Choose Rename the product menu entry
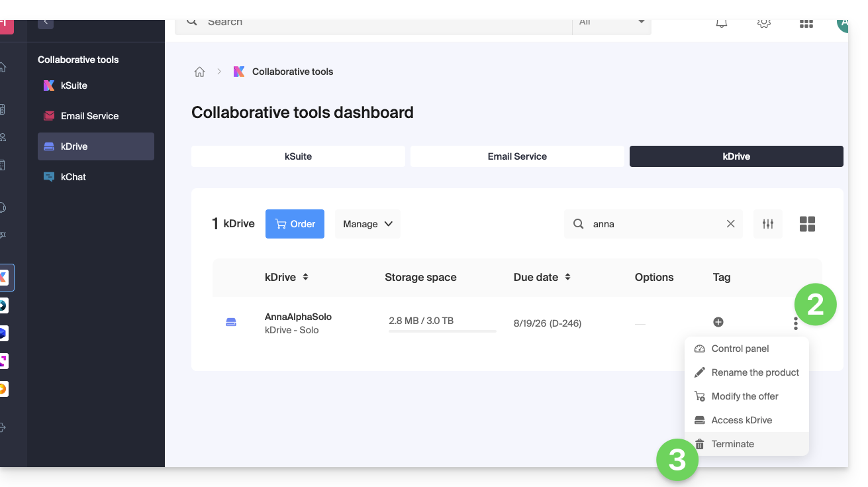Viewport: 868px width, 487px height. click(755, 372)
